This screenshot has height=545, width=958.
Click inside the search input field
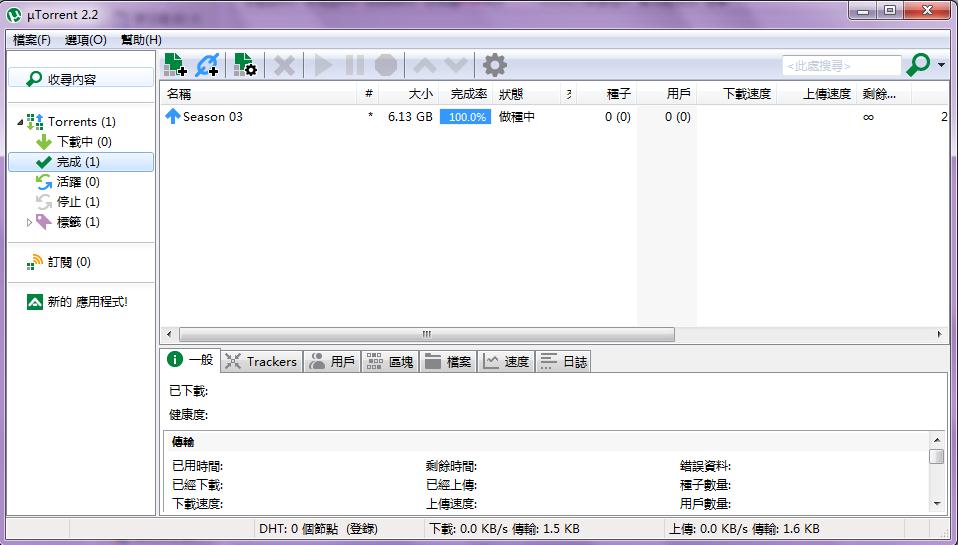840,66
